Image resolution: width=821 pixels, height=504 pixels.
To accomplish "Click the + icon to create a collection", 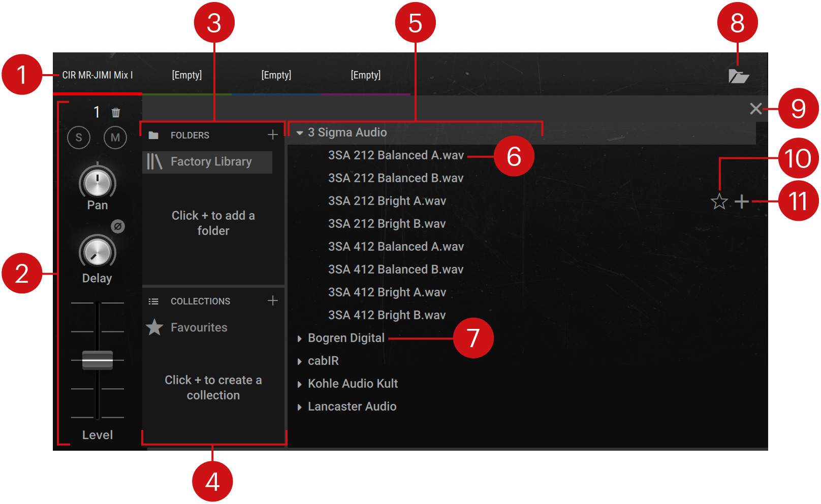I will 273,300.
